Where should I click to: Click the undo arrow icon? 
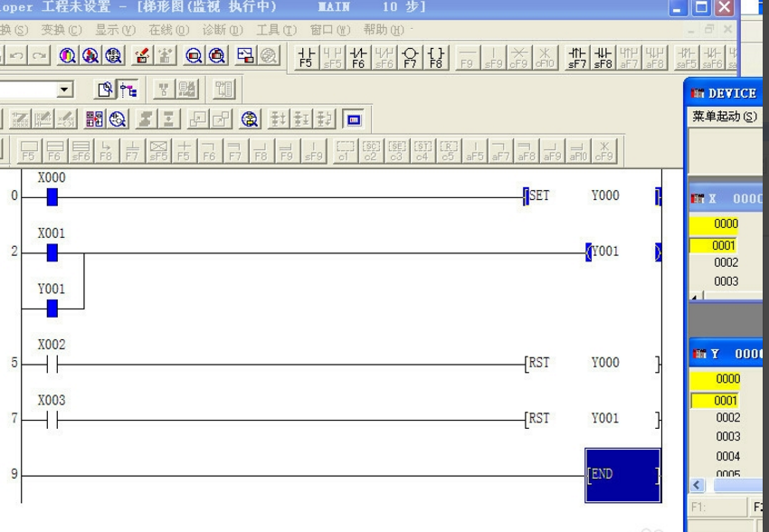coord(18,56)
